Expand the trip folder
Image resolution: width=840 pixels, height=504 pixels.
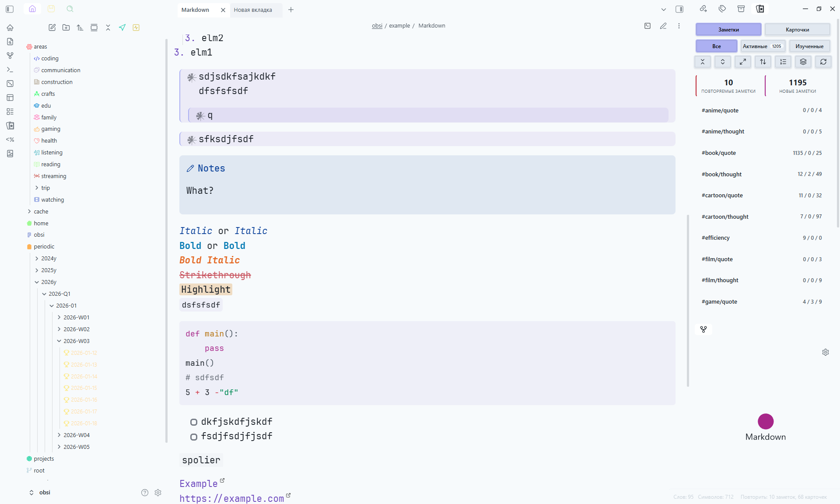37,188
